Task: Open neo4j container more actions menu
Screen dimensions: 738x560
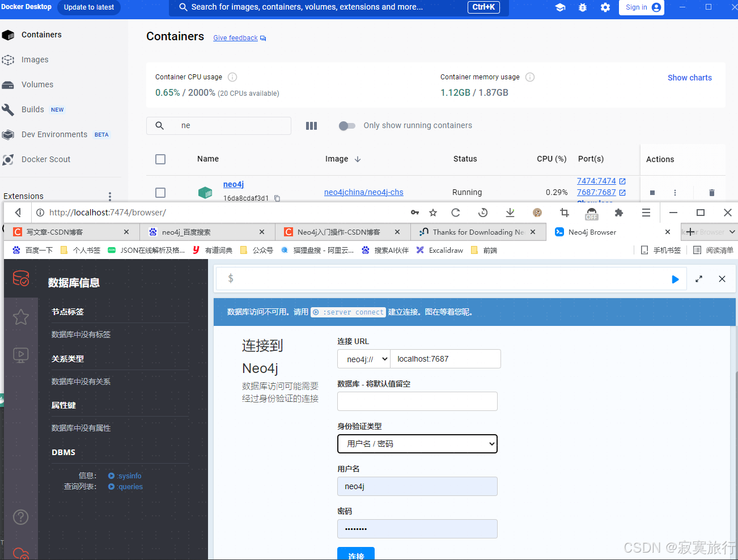Action: 675,193
